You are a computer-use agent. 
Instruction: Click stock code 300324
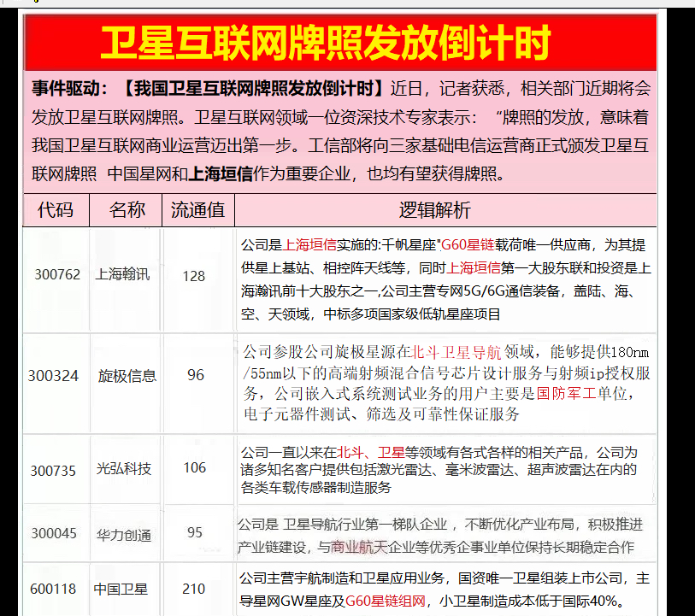point(53,376)
